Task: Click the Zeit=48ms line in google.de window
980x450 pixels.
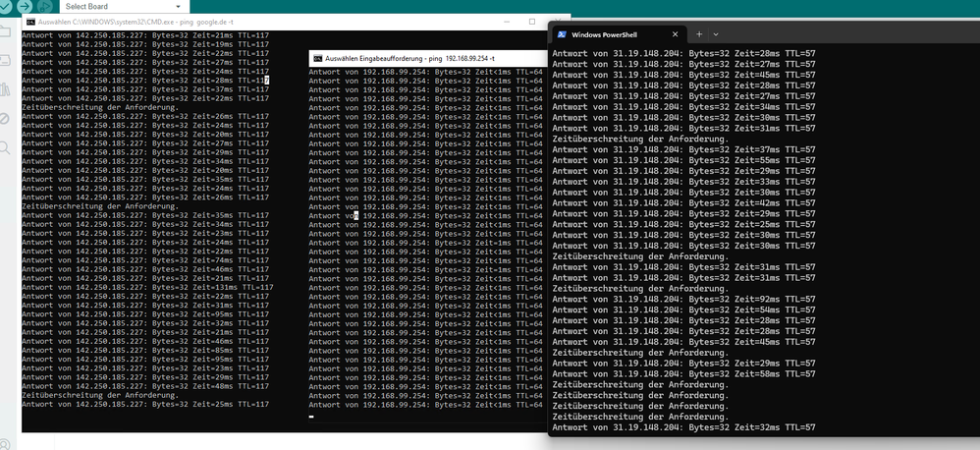Action: point(145,386)
